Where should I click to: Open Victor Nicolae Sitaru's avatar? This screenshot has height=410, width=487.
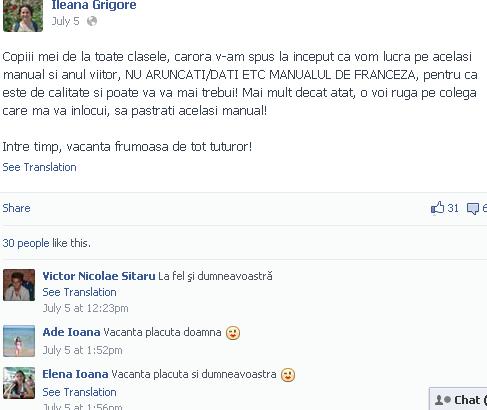[x=19, y=285]
